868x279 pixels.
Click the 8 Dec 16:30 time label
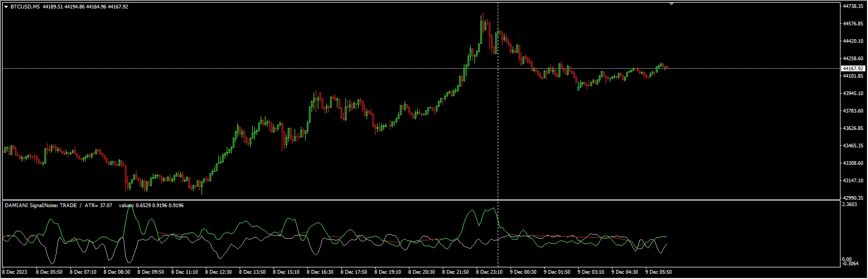(320, 272)
